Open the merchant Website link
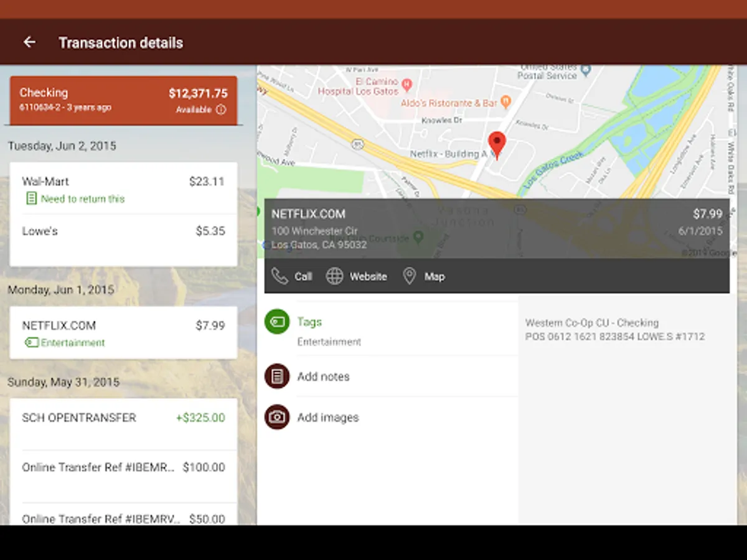This screenshot has width=747, height=560. 357,276
